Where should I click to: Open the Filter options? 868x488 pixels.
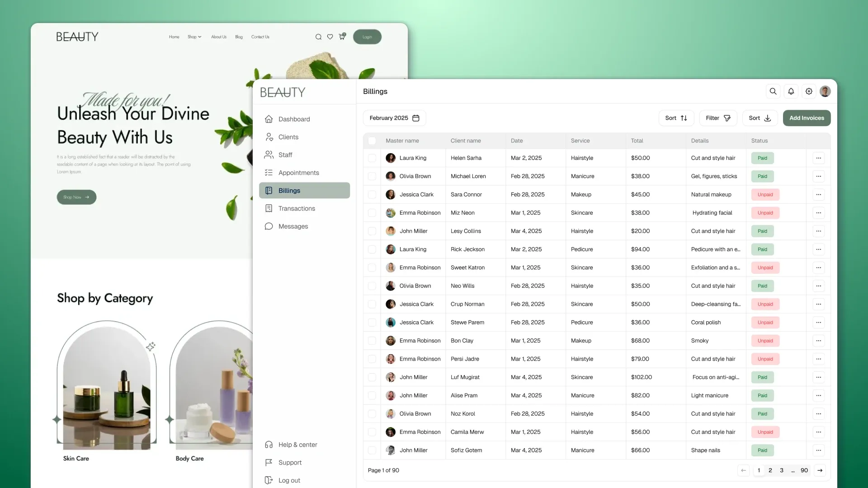(x=718, y=118)
